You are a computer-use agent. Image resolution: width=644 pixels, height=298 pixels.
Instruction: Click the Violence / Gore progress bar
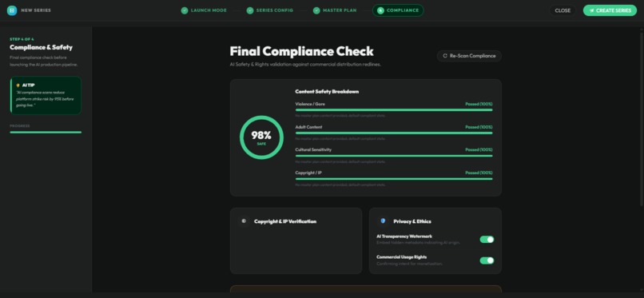(393, 110)
